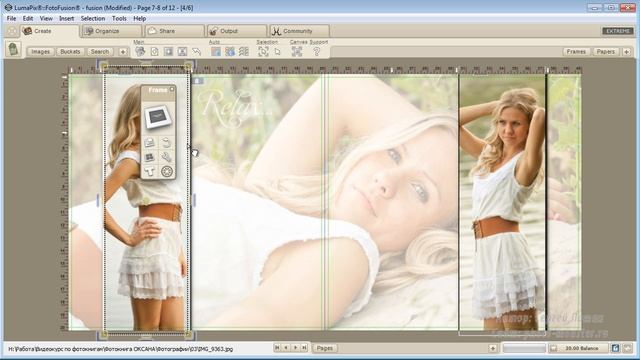
Task: Click the plus button in the status bar
Action: (493, 348)
